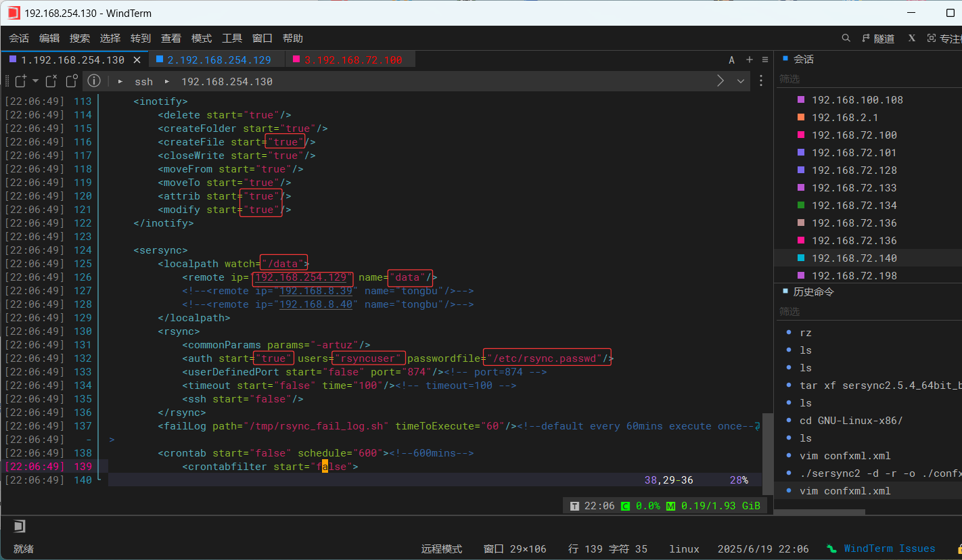Toggle the A auto-complete indicator on the tab bar

tap(731, 60)
